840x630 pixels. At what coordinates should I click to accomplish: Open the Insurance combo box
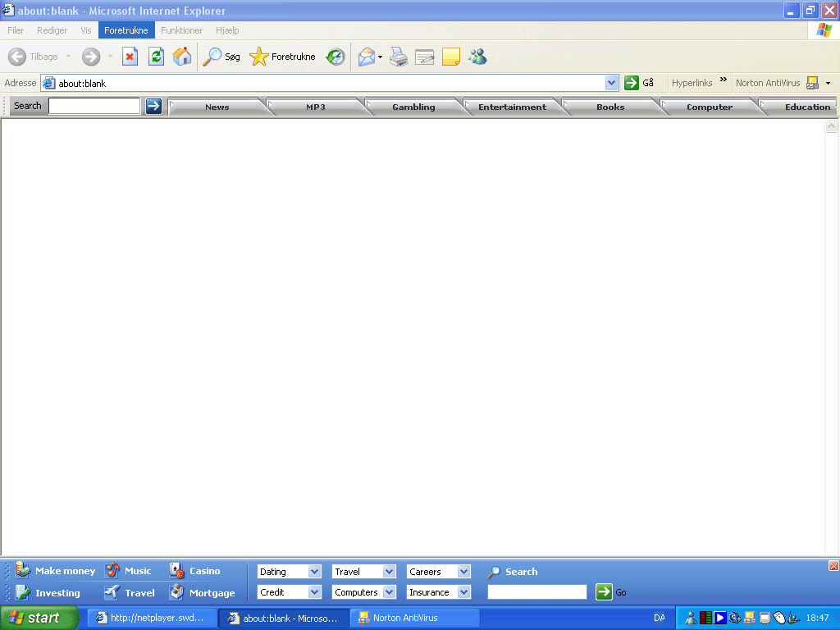point(463,592)
